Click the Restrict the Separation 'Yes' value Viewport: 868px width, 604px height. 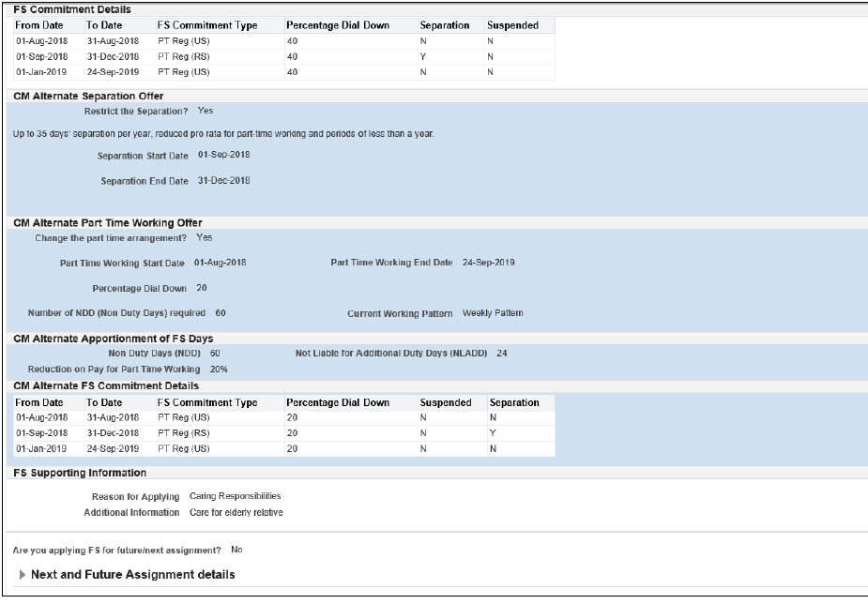click(x=205, y=111)
